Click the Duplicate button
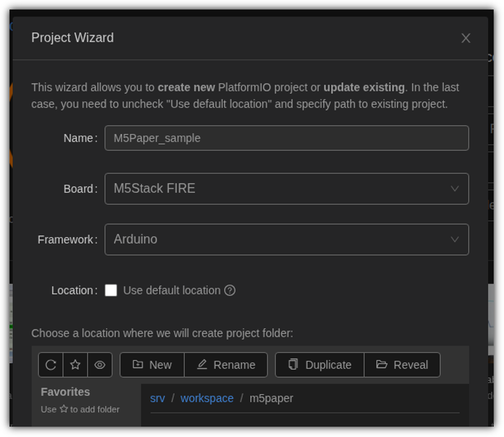Viewport: 504px width, 437px height. pyautogui.click(x=320, y=364)
